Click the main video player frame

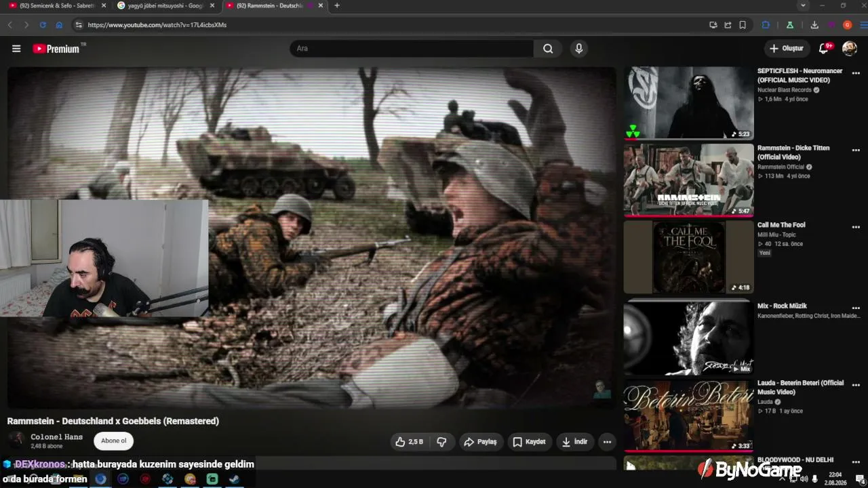pyautogui.click(x=312, y=237)
